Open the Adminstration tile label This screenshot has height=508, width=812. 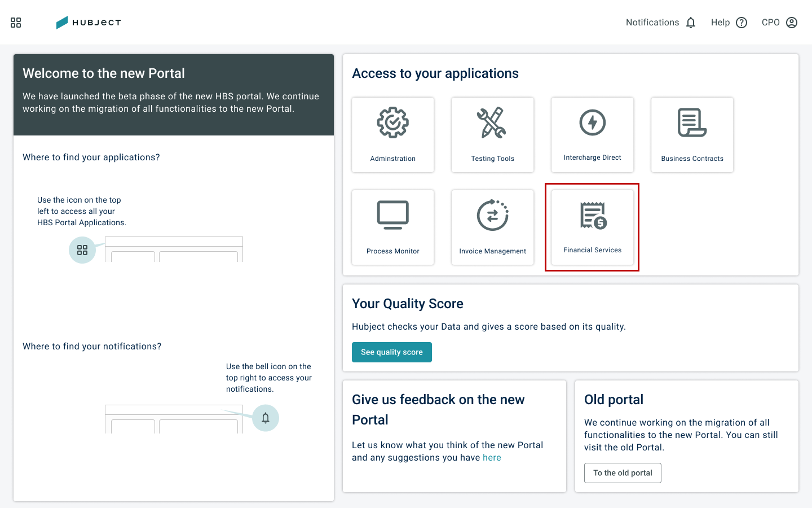[x=393, y=159]
